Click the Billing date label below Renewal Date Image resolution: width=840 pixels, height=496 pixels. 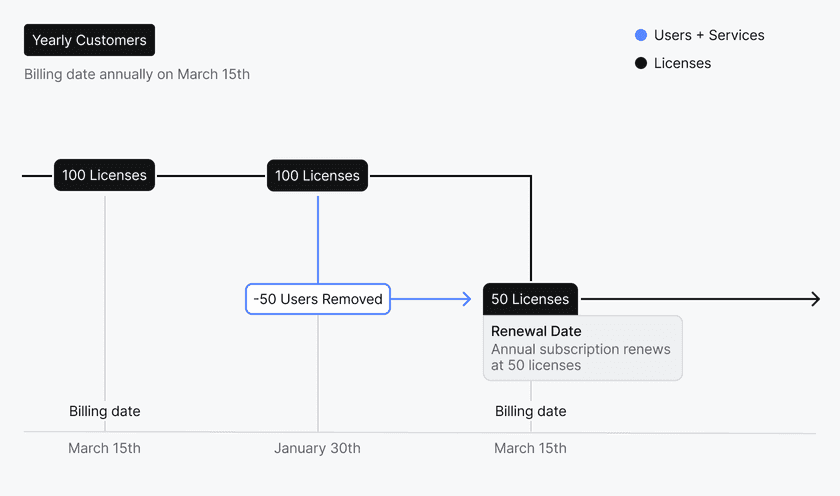tap(530, 411)
